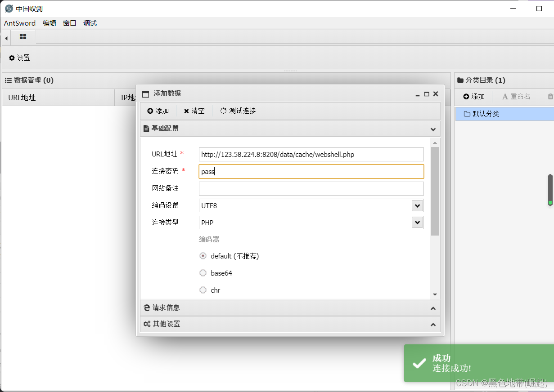
Task: Minimize the main 中国蚁剑 window
Action: pyautogui.click(x=514, y=9)
